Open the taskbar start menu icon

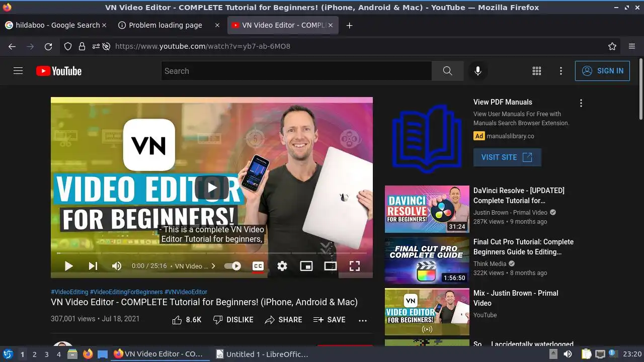coord(8,354)
